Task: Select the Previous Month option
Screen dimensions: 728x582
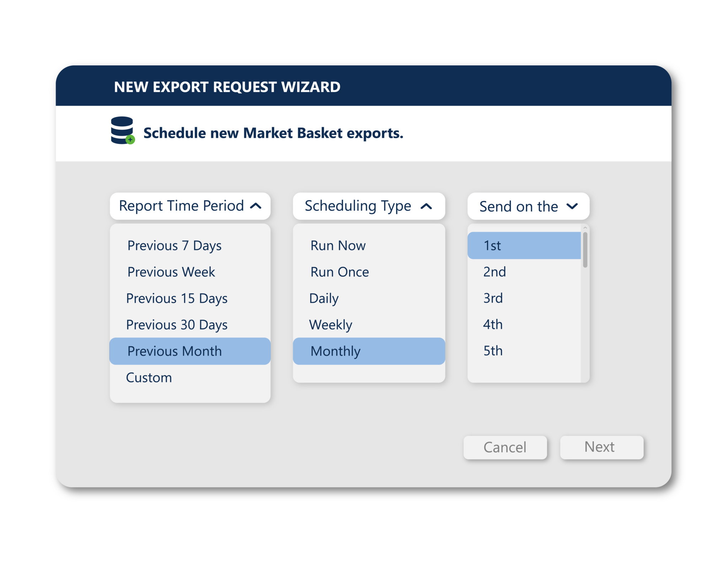Action: pos(175,351)
